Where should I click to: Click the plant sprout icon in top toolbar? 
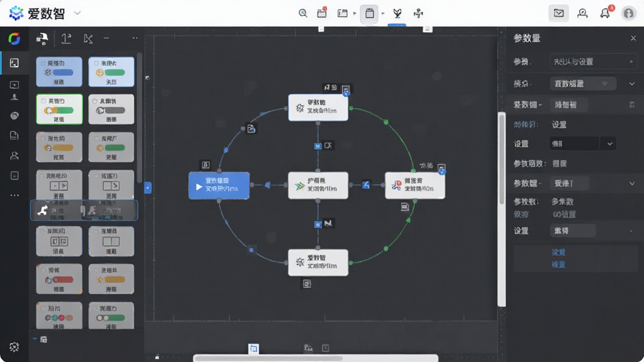point(397,14)
